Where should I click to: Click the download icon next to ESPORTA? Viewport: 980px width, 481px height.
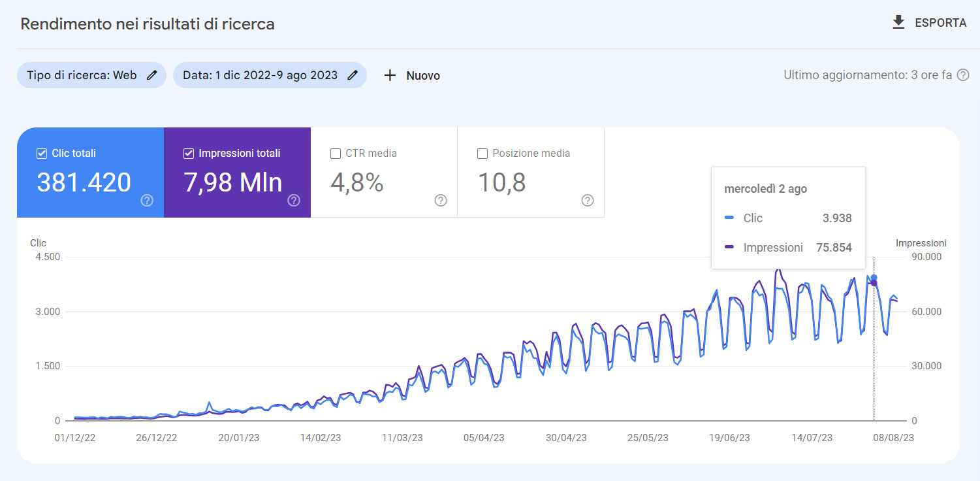(x=898, y=22)
